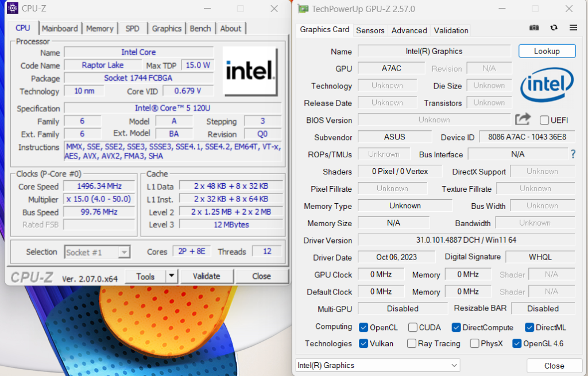Open the GPU-Z hamburger menu
The image size is (588, 376).
(573, 28)
